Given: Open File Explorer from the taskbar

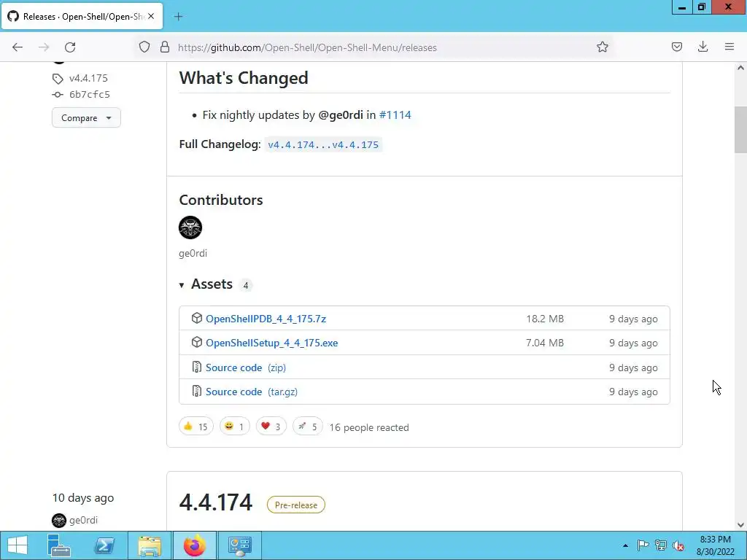Looking at the screenshot, I should [x=150, y=545].
